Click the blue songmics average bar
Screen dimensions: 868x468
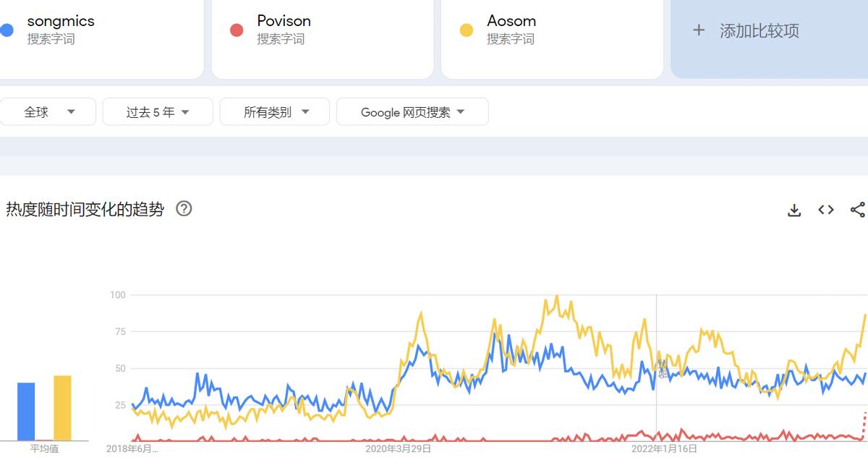point(26,412)
